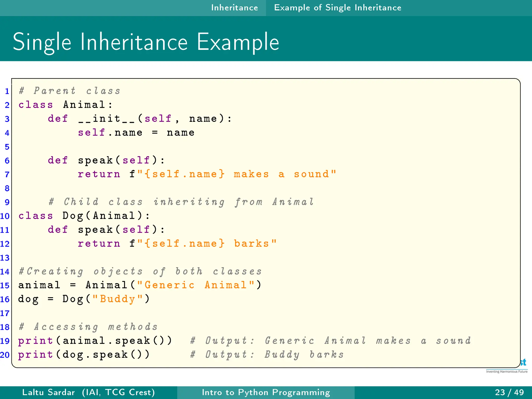
Task: Click the return line ending with 'barks"'
Action: coord(177,244)
